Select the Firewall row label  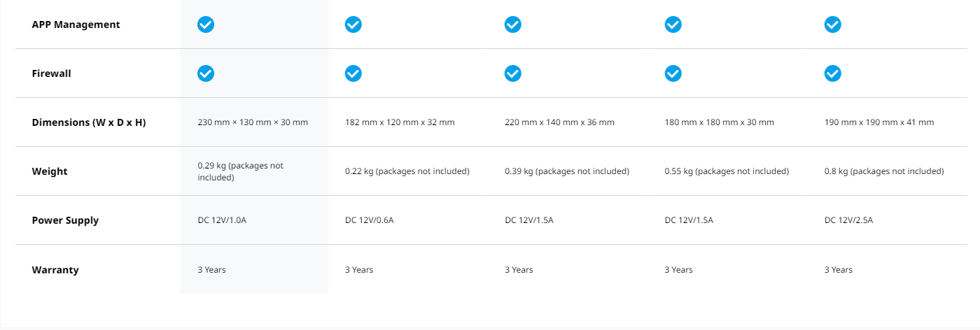pyautogui.click(x=52, y=73)
